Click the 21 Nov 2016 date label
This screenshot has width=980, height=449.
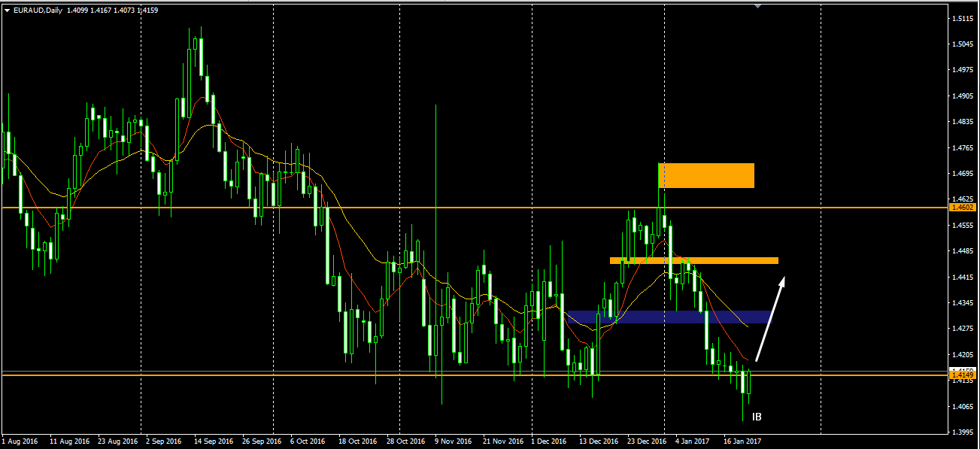coord(502,441)
